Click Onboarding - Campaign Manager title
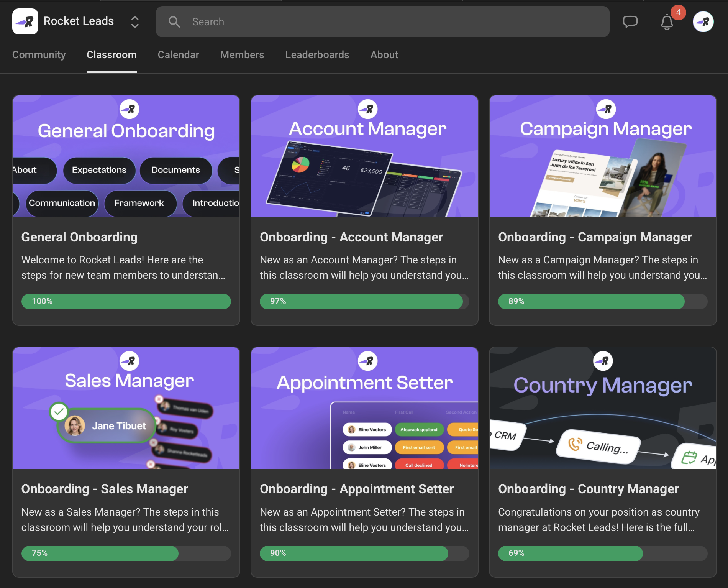728x588 pixels. 595,237
